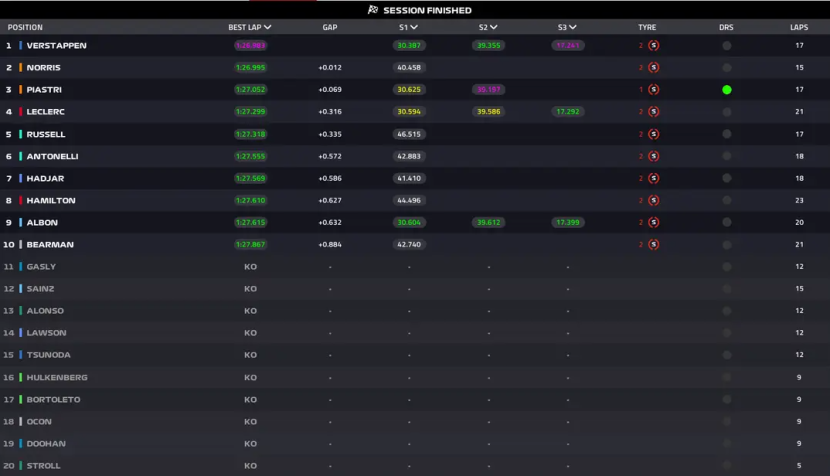Click the checkered flag icon beside Session Finished
Image resolution: width=830 pixels, height=476 pixels.
pos(373,10)
